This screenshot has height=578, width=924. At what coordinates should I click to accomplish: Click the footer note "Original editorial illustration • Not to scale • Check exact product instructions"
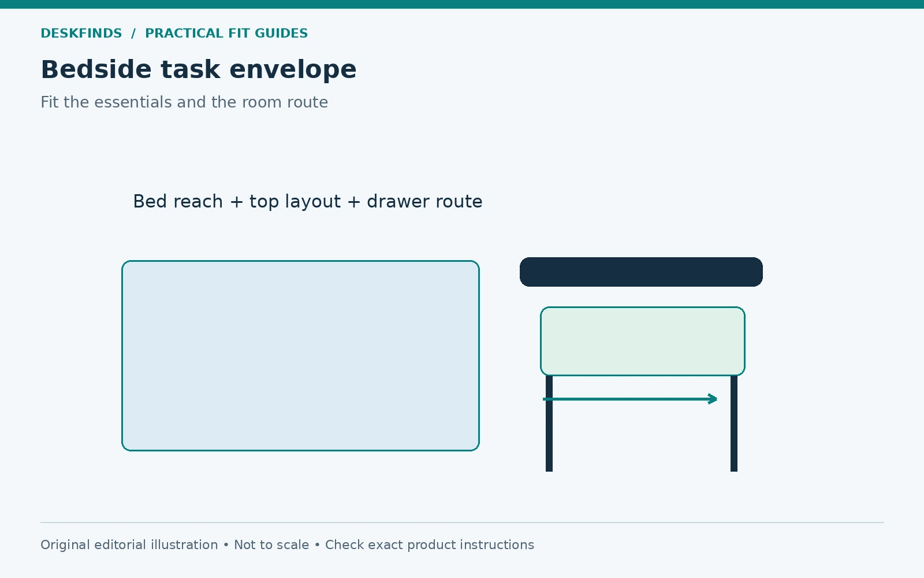point(287,545)
